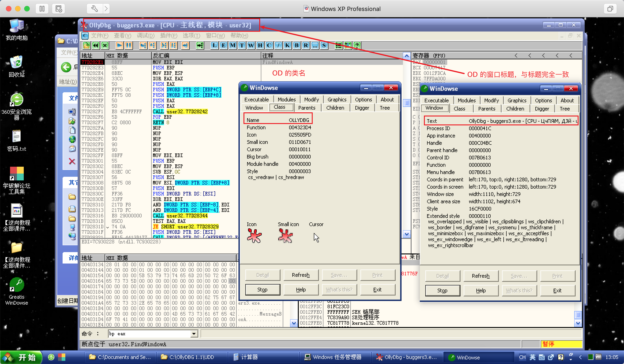The width and height of the screenshot is (624, 364).
Task: Open the Log (L) window icon
Action: click(214, 45)
